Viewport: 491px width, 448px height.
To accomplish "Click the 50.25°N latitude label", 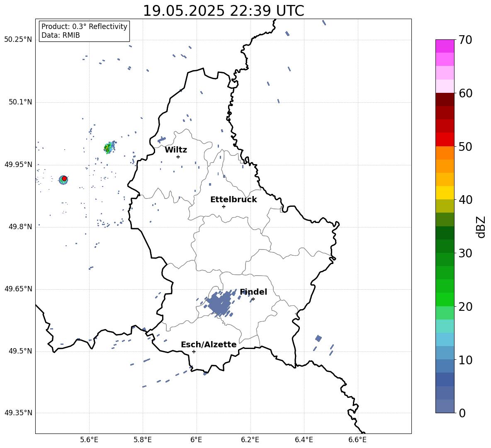I will (18, 40).
